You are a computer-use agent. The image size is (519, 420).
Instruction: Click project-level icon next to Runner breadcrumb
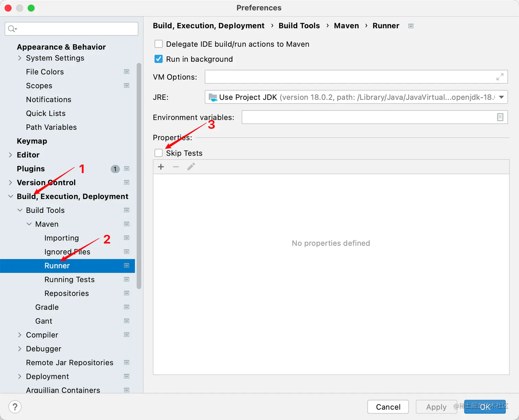[411, 26]
